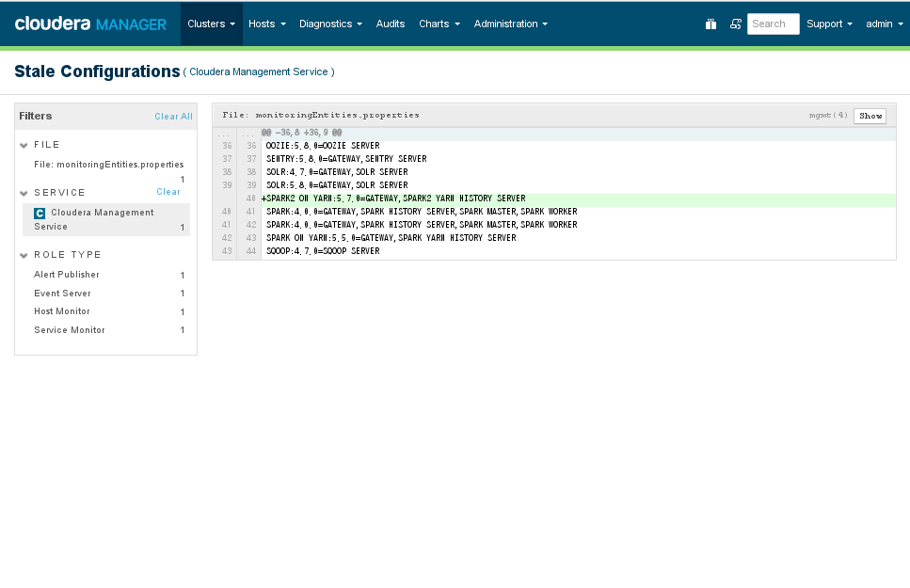Viewport: 910px width, 588px height.
Task: Open the Clusters dropdown menu
Action: 211,24
